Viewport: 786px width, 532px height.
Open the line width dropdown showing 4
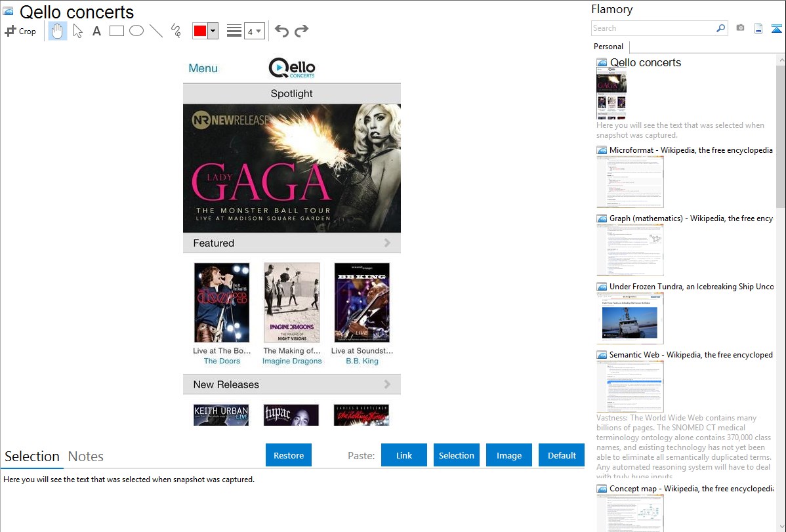pos(254,31)
